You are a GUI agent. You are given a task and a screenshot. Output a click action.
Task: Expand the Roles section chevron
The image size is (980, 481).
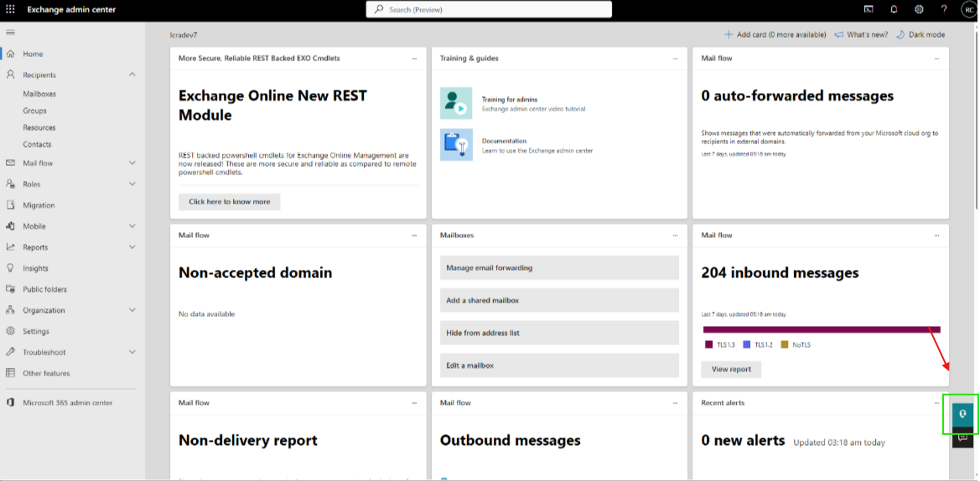[132, 184]
